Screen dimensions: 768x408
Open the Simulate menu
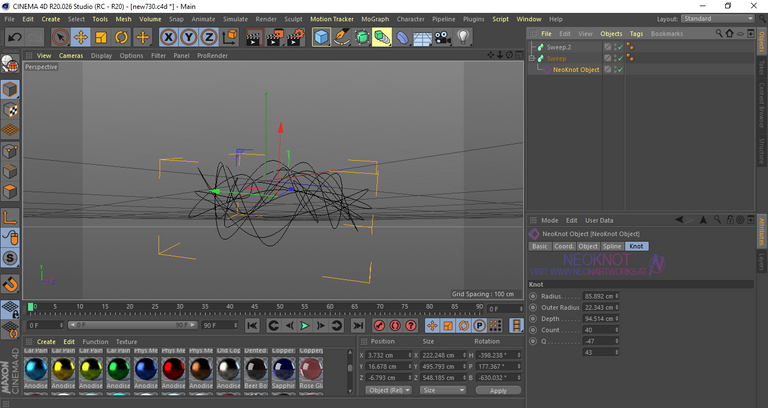point(236,19)
